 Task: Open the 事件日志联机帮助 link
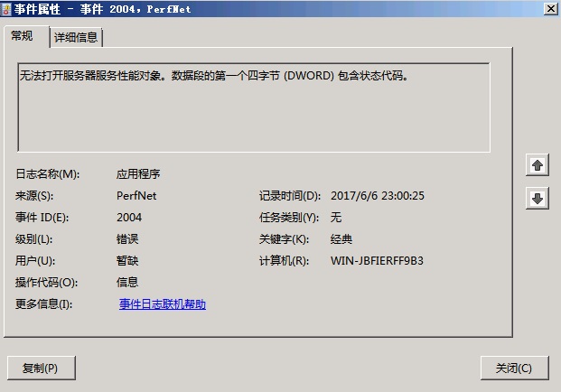[163, 304]
